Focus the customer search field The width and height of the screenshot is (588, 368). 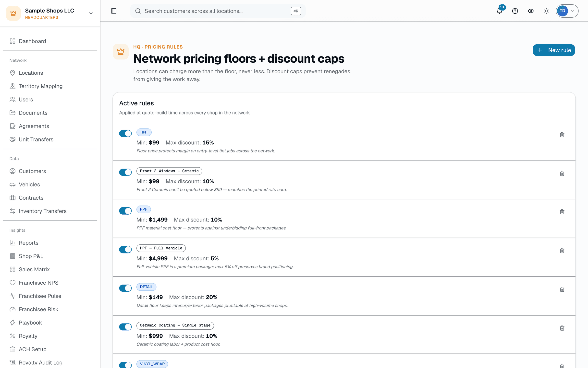[x=218, y=11]
